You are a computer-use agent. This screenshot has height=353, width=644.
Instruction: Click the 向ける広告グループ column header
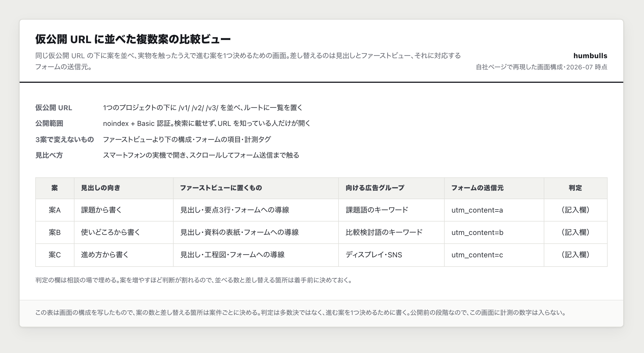[x=391, y=188]
